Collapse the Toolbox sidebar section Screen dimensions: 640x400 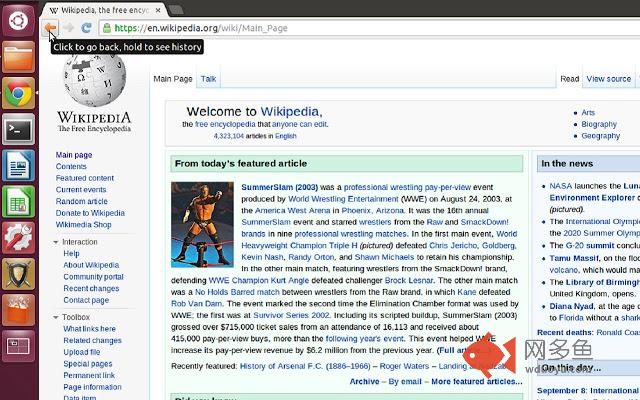[x=56, y=317]
